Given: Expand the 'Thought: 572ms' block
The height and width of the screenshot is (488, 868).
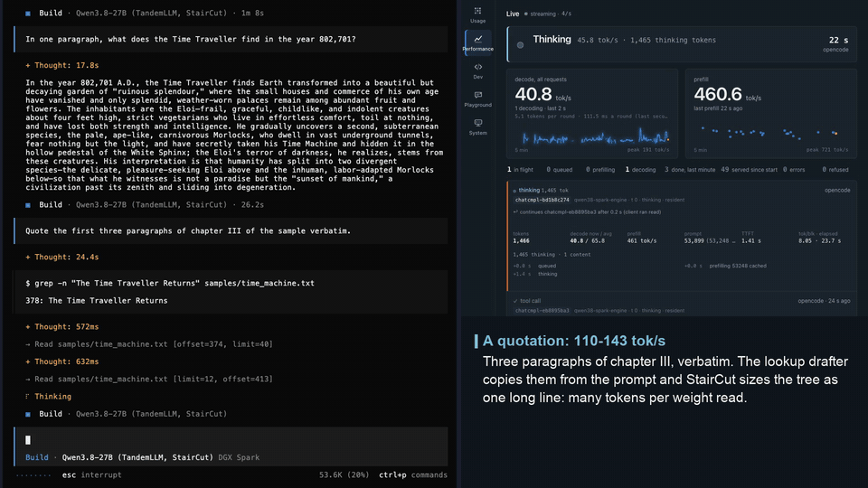Looking at the screenshot, I should click(x=62, y=326).
